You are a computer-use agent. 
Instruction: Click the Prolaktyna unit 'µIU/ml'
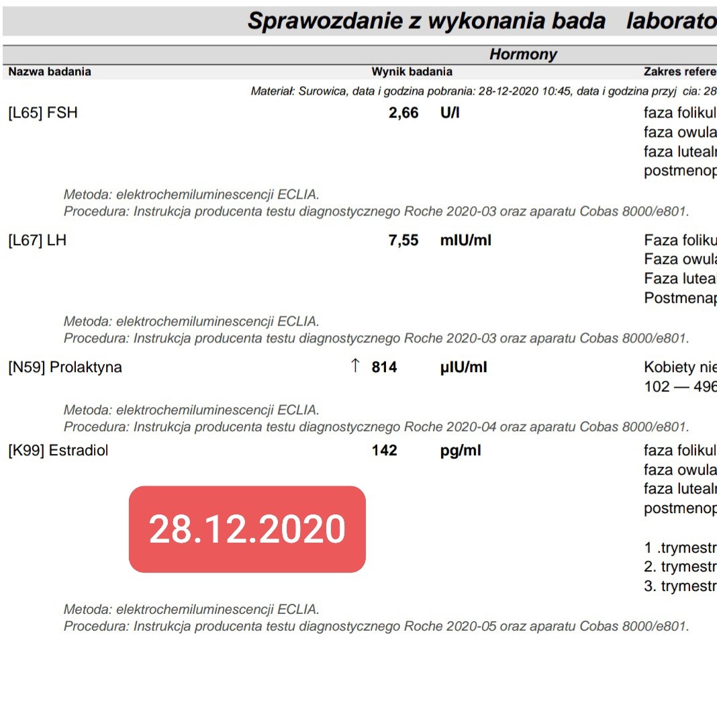click(x=464, y=367)
